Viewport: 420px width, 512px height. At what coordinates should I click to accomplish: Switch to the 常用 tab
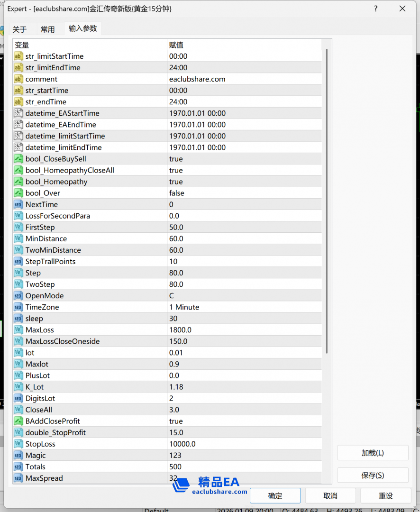point(47,29)
